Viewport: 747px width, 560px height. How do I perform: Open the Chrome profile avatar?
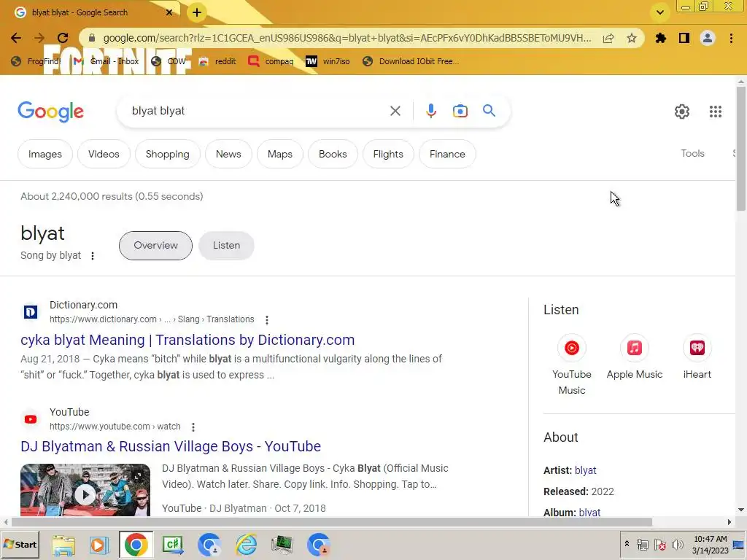(x=708, y=38)
